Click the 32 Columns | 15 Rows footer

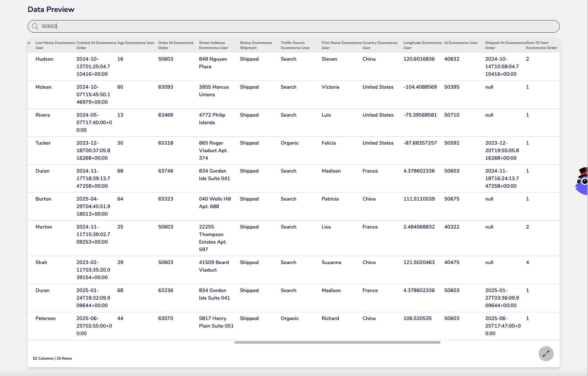point(52,358)
